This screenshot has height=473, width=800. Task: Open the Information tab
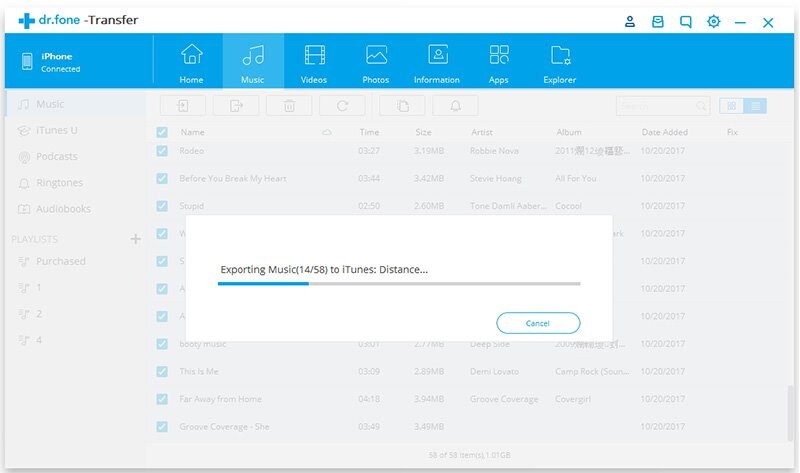(x=437, y=62)
